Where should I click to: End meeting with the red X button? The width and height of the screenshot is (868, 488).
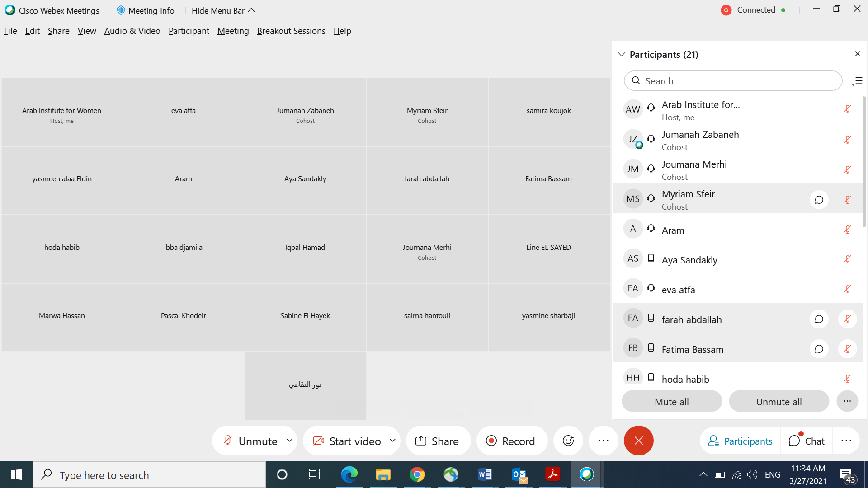click(x=639, y=441)
